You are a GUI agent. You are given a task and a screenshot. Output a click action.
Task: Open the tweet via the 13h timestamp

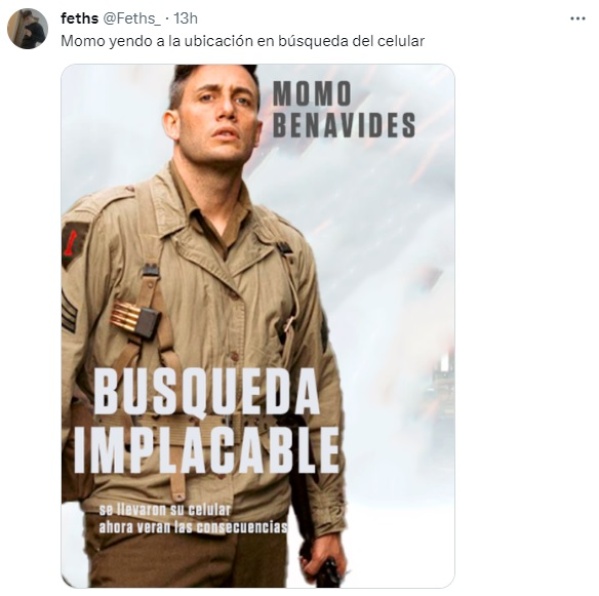pyautogui.click(x=186, y=18)
